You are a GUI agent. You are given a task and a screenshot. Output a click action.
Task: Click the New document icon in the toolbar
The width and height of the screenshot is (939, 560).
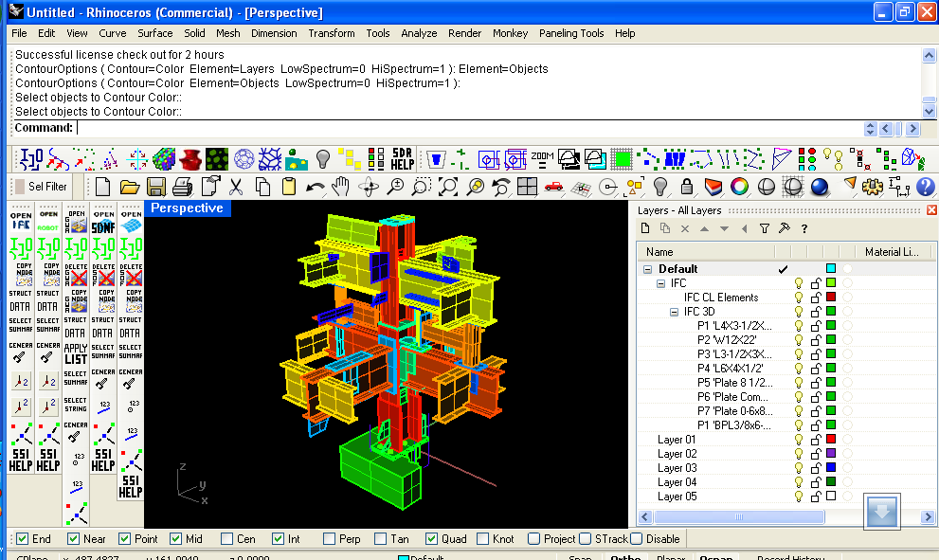(103, 187)
